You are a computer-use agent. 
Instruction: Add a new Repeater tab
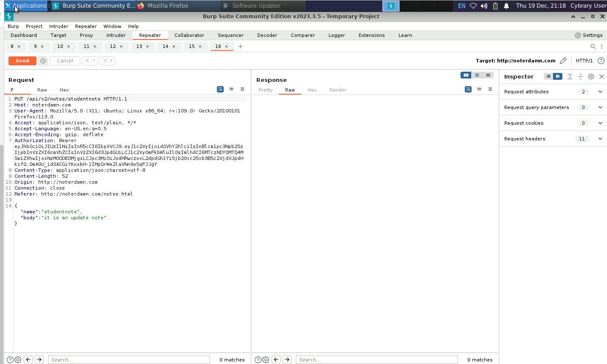pyautogui.click(x=240, y=46)
